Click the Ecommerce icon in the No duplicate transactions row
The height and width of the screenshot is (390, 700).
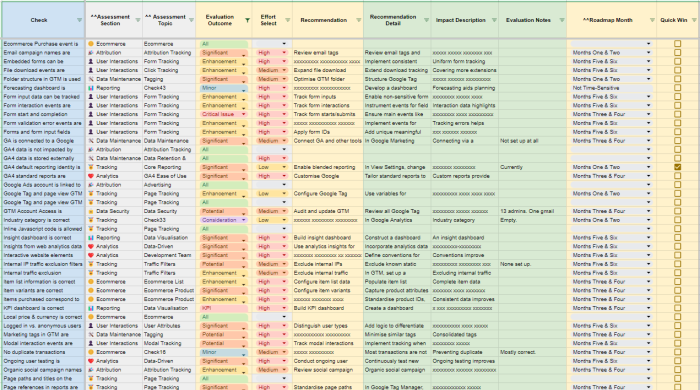click(x=91, y=352)
